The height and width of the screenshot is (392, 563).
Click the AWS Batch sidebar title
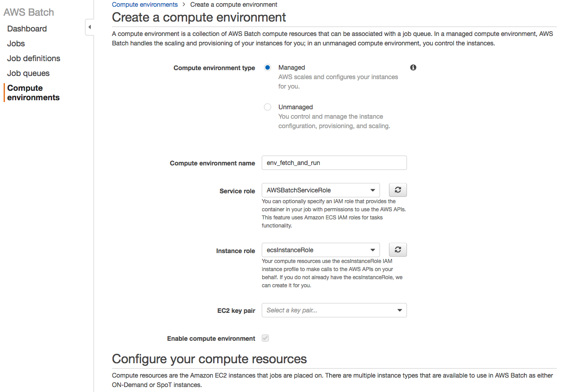[x=29, y=12]
